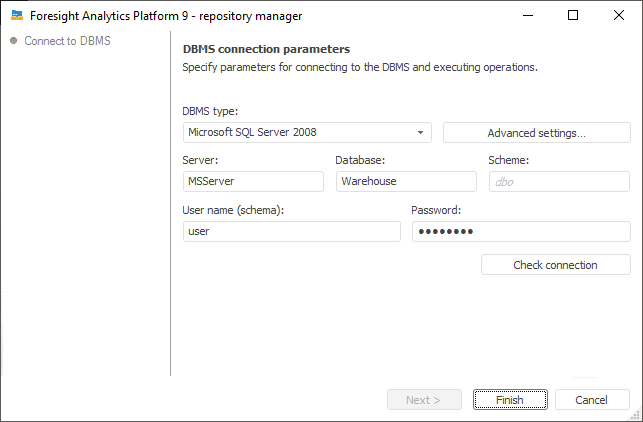
Task: Minimize the repository manager window
Action: 526,16
